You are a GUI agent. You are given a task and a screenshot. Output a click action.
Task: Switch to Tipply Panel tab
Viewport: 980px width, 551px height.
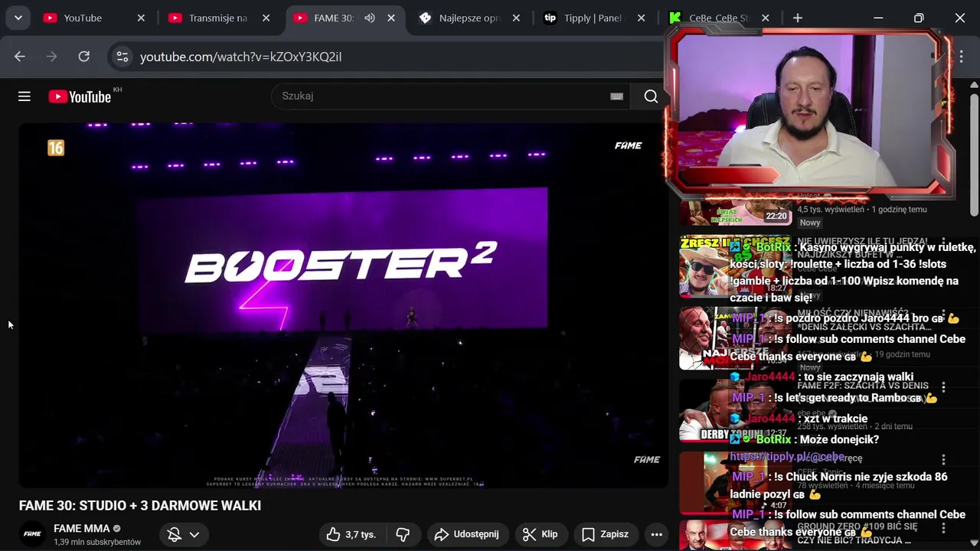[583, 18]
